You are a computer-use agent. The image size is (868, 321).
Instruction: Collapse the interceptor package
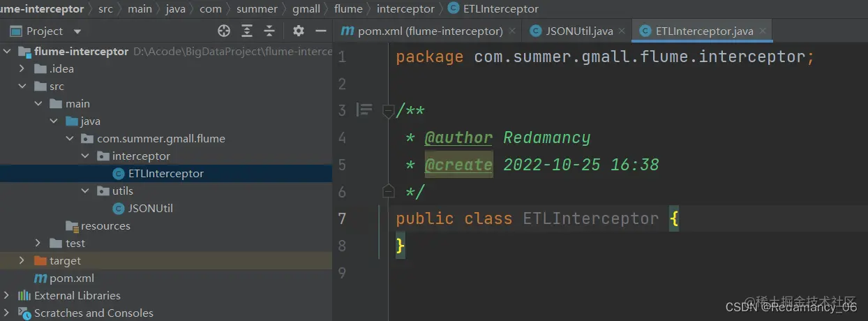point(84,156)
